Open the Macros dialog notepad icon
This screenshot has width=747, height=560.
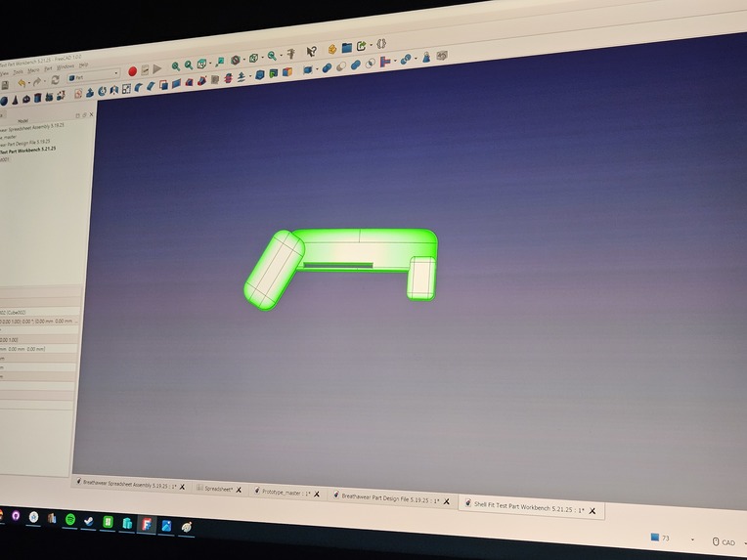(145, 70)
